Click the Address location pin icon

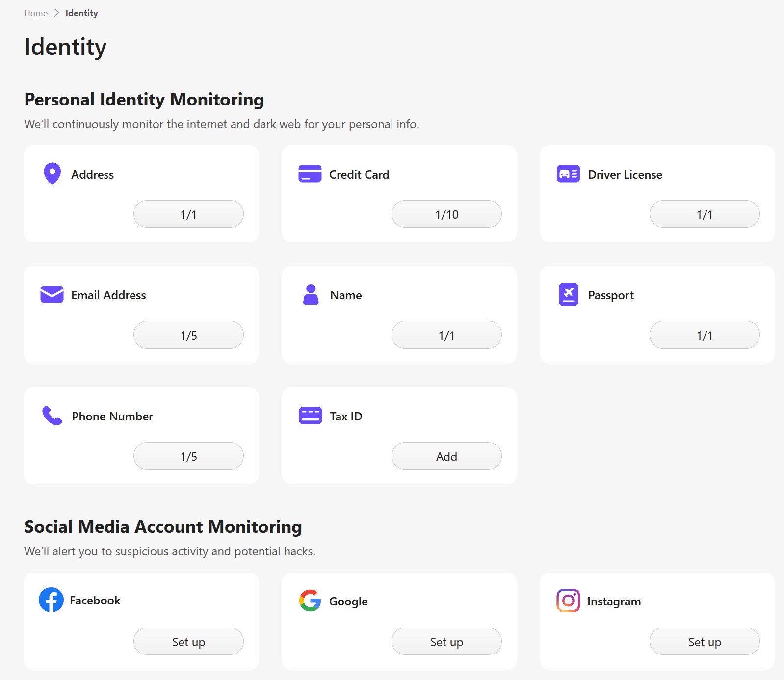point(52,174)
